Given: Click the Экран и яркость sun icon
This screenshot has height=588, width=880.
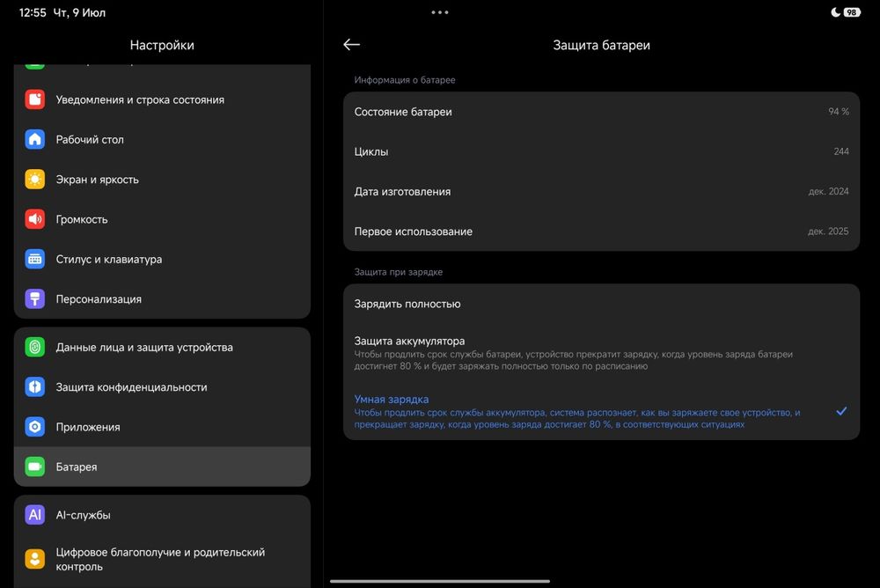Looking at the screenshot, I should (35, 180).
